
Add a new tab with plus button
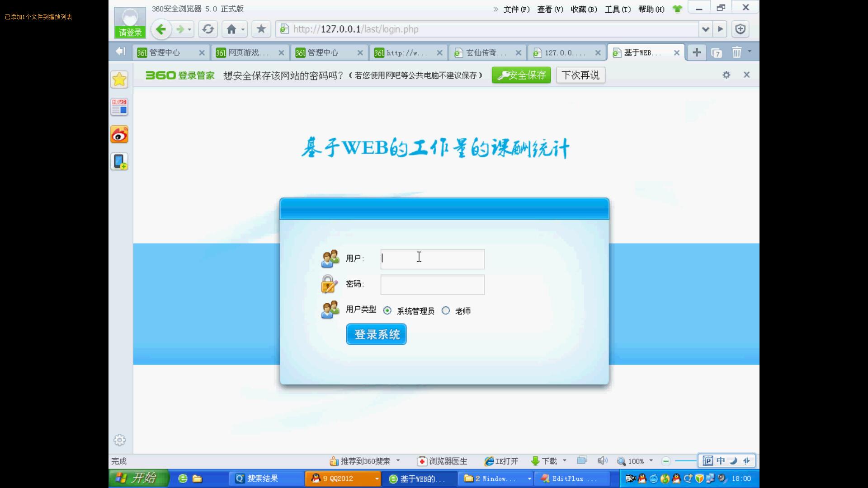click(697, 52)
